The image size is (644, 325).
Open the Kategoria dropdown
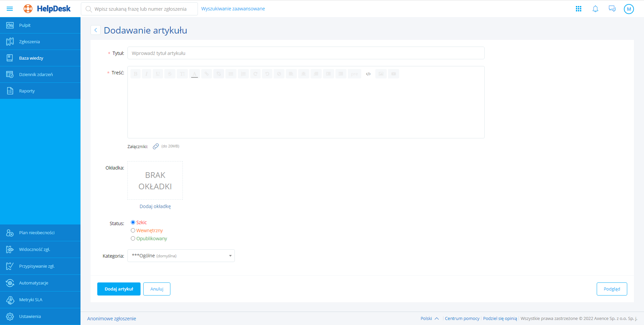tap(181, 256)
